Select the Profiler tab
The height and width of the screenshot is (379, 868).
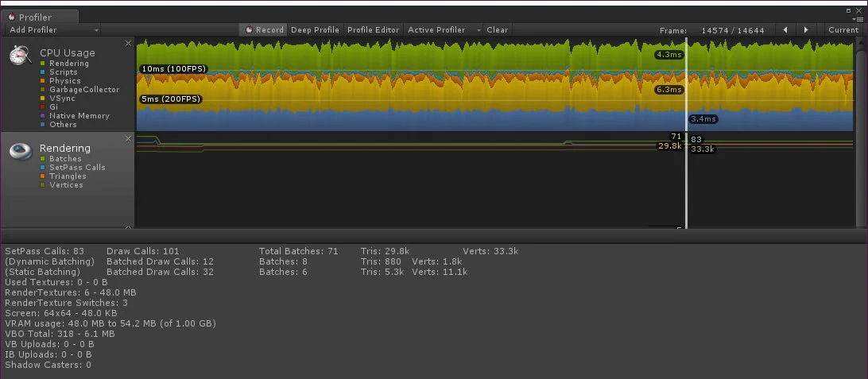39,17
